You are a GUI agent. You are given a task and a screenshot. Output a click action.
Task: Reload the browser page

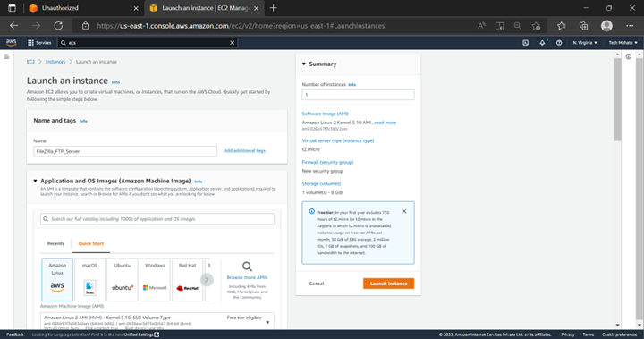tap(58, 25)
